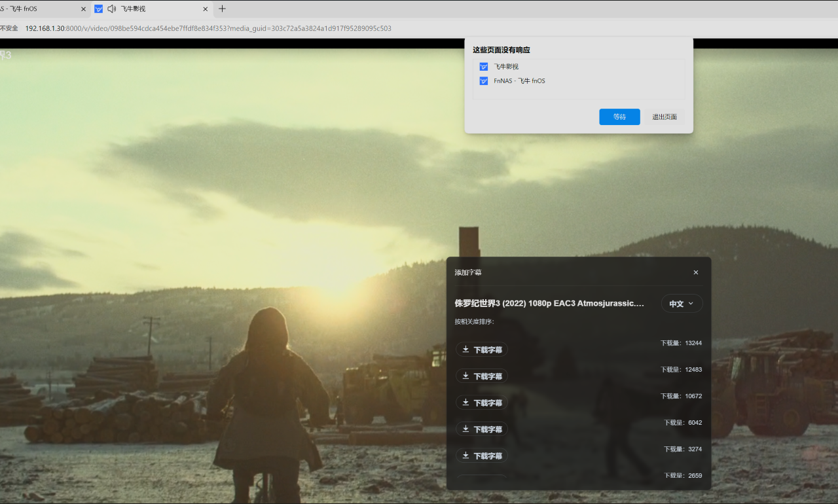
Task: Click the 下载量：2659 count text
Action: [683, 476]
